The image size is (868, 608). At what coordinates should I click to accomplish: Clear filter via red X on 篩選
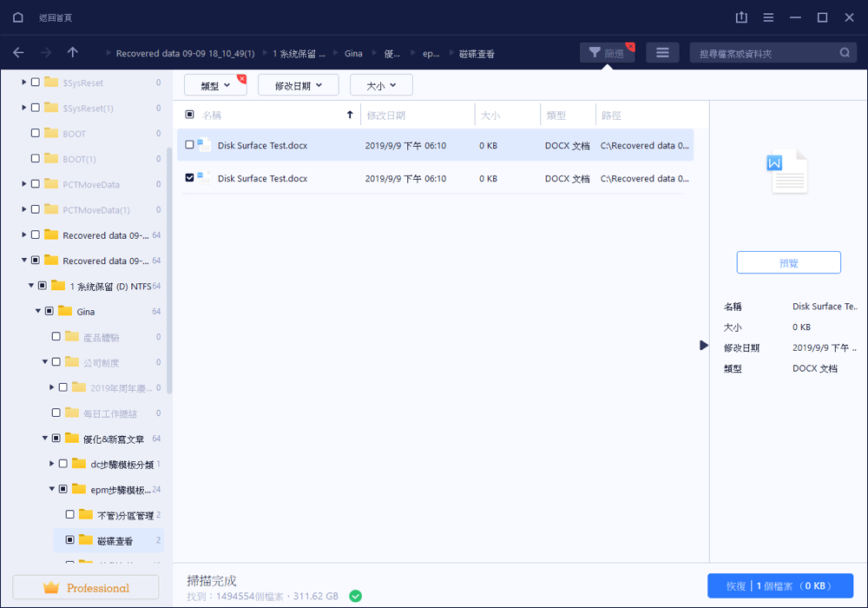(x=630, y=47)
